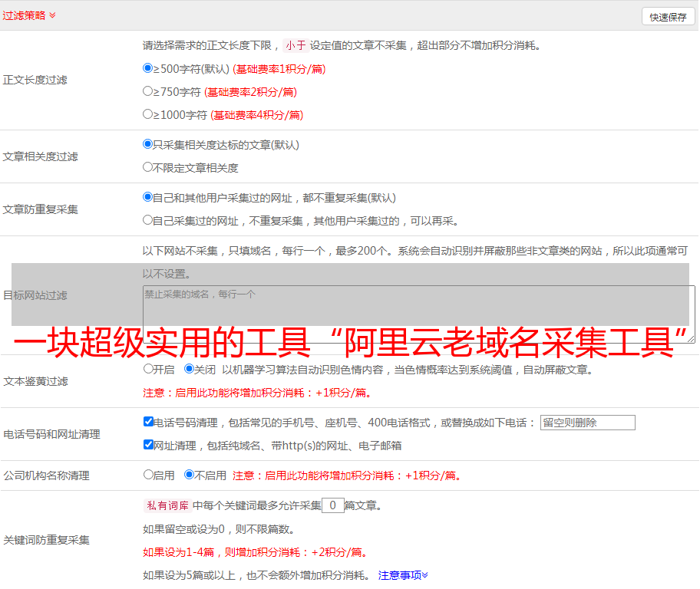Screen dimensions: 700x589
Task: Enable 文本鉴黄过滤 with 开启 radio
Action: [148, 369]
